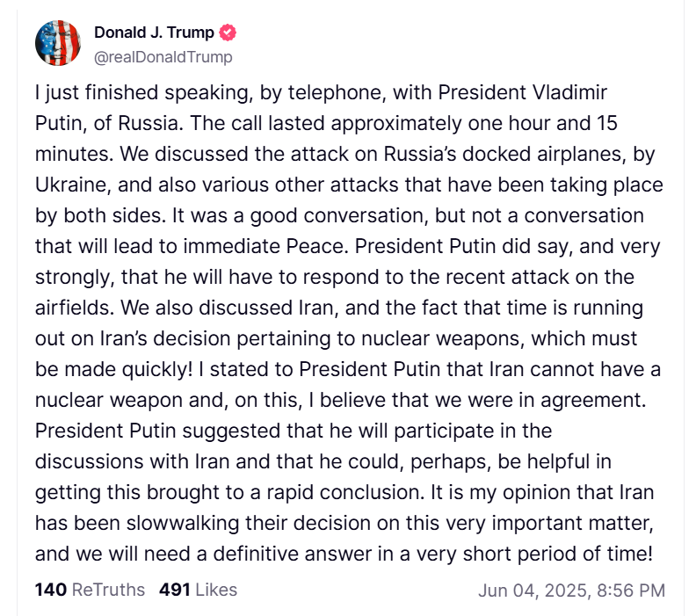696x616 pixels.
Task: Click the 491 Likes count number
Action: coord(175,589)
